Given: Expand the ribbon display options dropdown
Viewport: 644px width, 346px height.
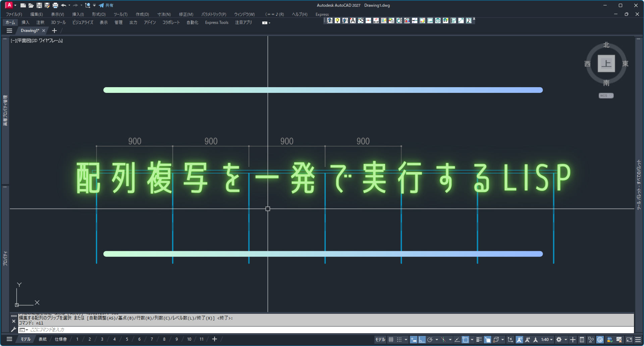Looking at the screenshot, I should pos(266,23).
